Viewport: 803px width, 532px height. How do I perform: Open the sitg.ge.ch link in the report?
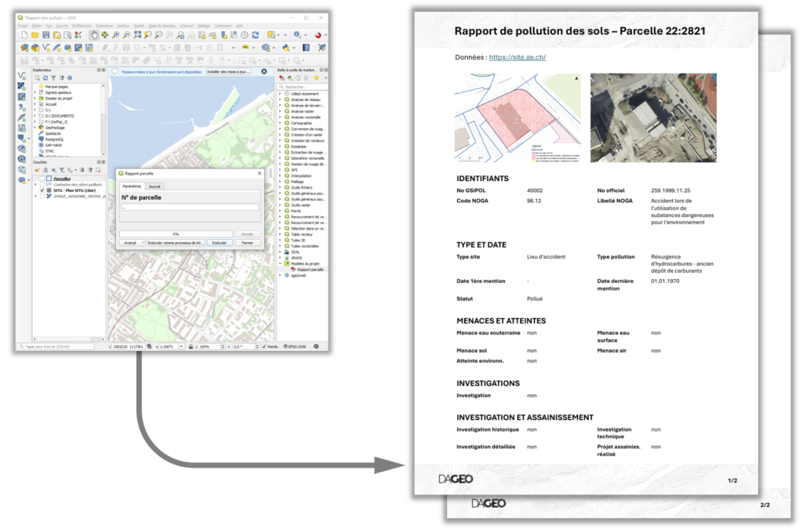tap(518, 57)
